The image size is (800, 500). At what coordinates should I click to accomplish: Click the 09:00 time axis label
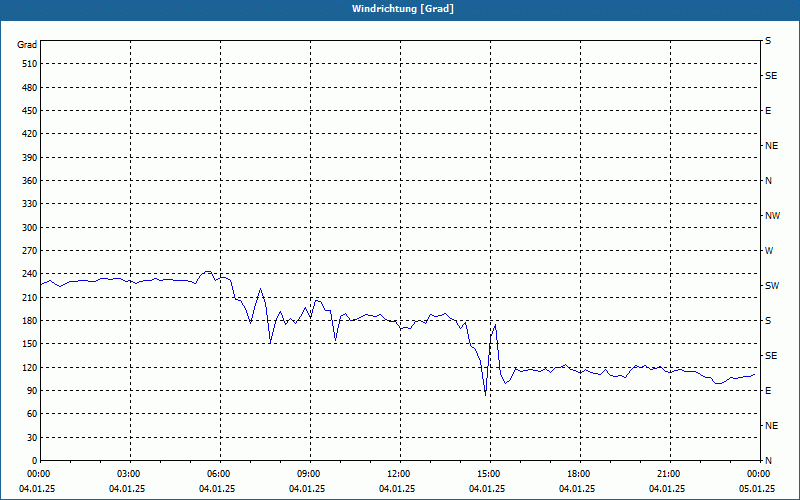click(x=310, y=473)
